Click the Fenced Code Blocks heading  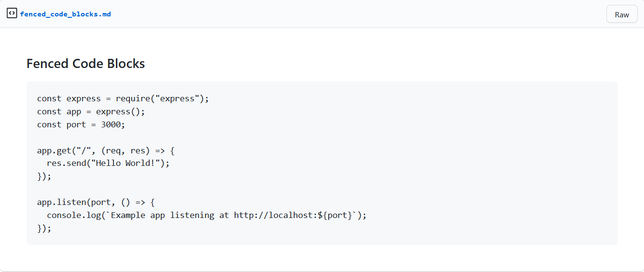(x=85, y=63)
